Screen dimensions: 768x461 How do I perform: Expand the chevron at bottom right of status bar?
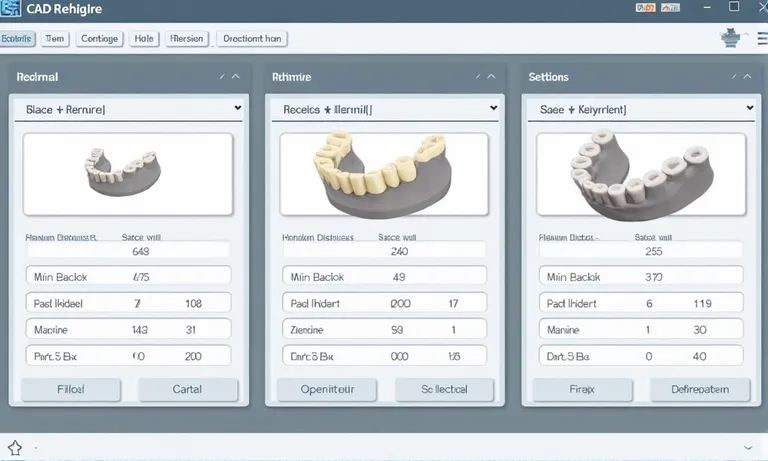click(x=750, y=448)
